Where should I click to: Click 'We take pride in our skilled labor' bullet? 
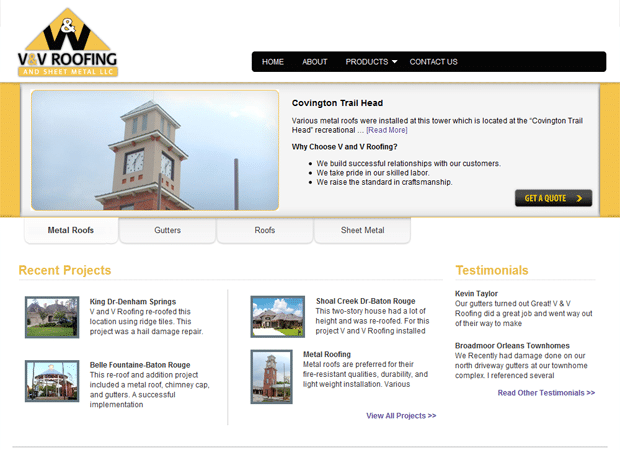coord(372,173)
